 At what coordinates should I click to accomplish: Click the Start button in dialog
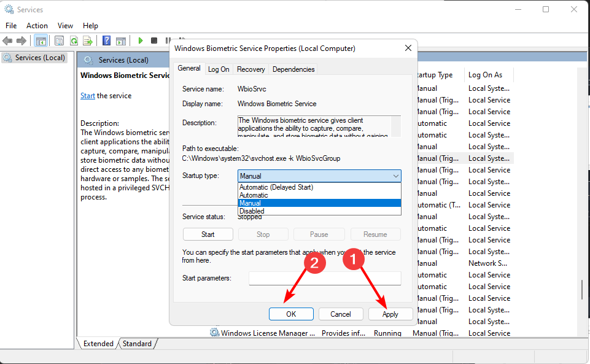tap(208, 234)
